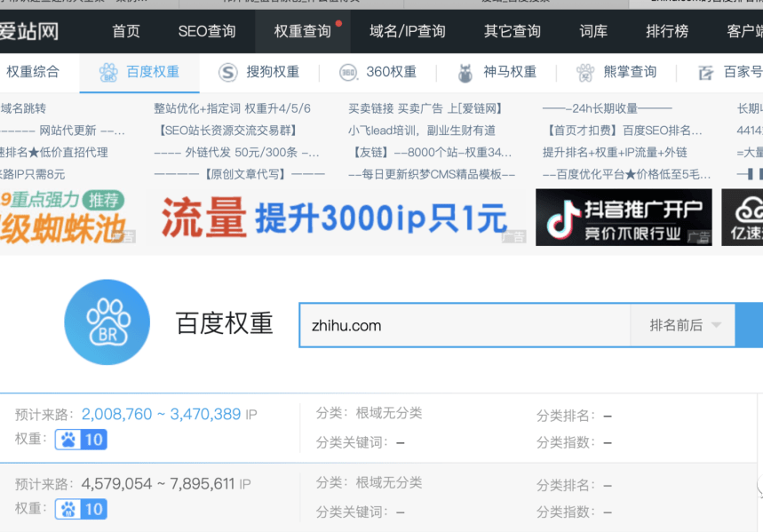Open the 24h长期收量 link
This screenshot has width=763, height=532.
[x=608, y=108]
